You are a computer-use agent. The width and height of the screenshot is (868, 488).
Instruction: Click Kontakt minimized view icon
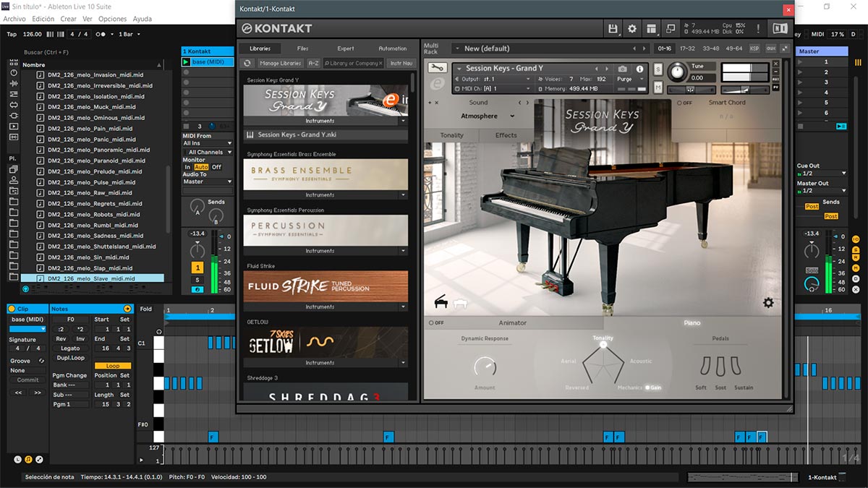click(671, 29)
